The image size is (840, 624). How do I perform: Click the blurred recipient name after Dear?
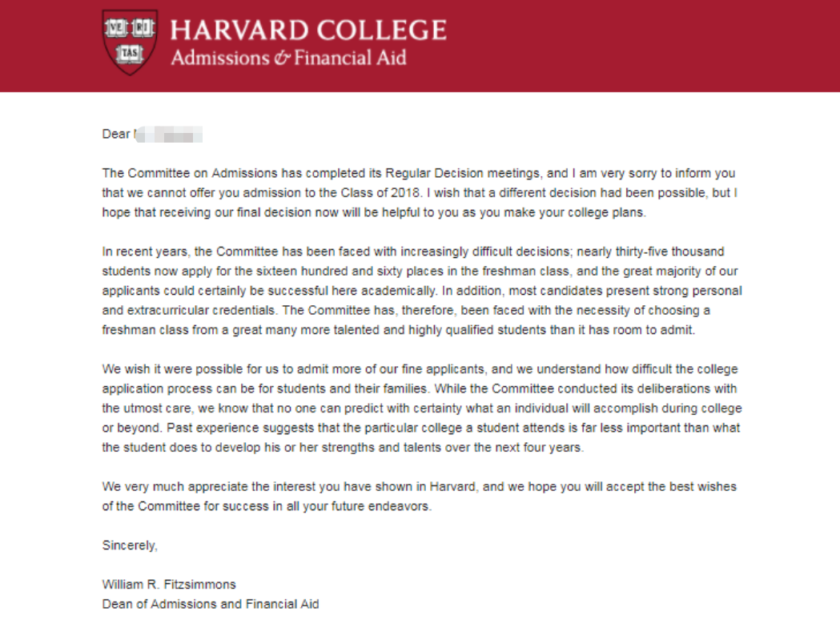[168, 134]
